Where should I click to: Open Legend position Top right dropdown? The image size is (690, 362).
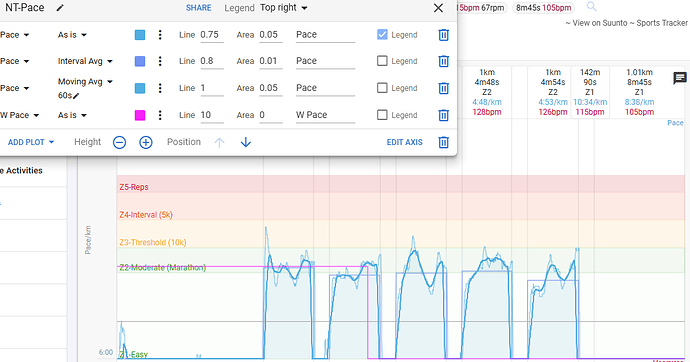point(284,8)
